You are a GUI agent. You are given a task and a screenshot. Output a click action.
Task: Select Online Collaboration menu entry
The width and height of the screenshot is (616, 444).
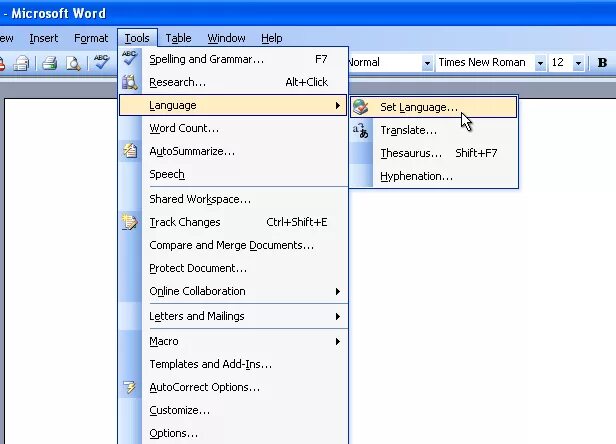[x=233, y=291]
